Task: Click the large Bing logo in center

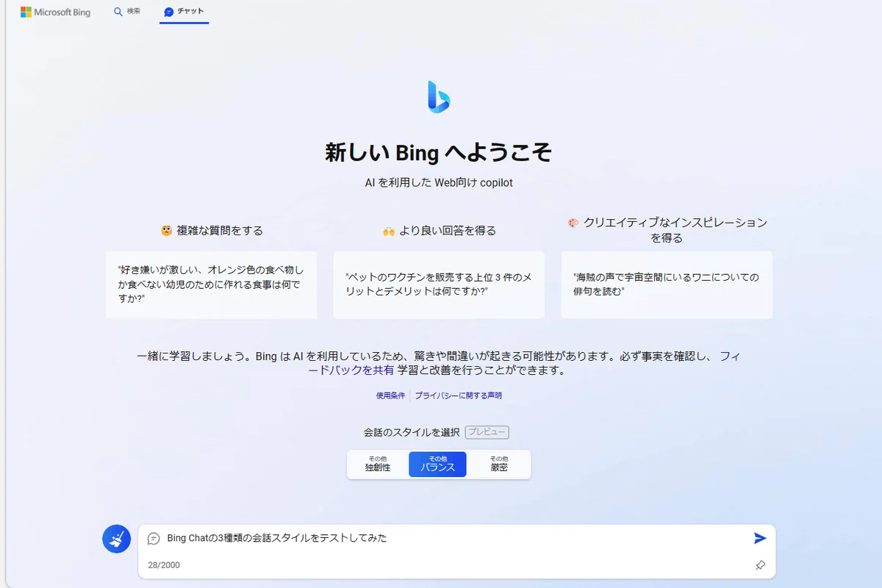Action: [439, 97]
